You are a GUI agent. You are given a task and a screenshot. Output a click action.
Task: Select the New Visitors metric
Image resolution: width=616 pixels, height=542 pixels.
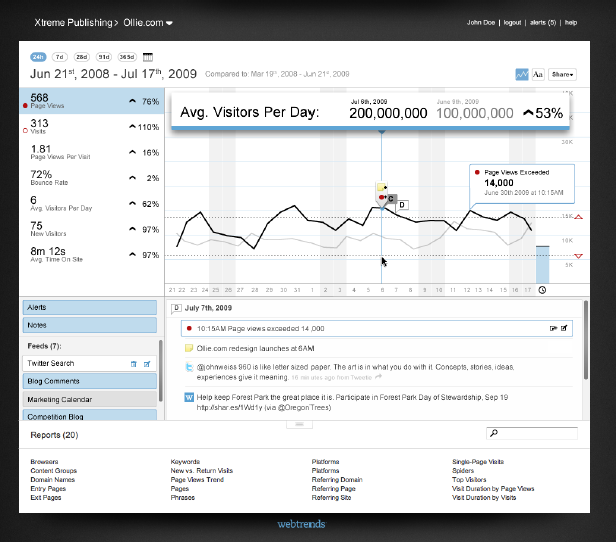pyautogui.click(x=92, y=229)
